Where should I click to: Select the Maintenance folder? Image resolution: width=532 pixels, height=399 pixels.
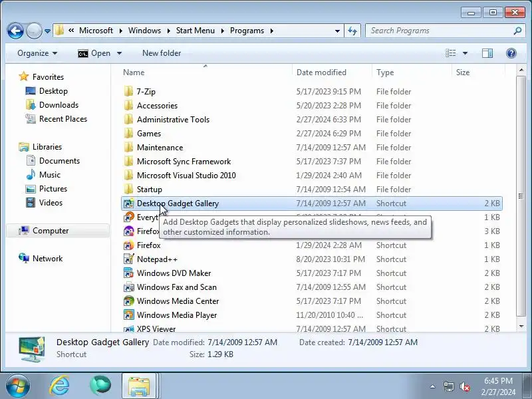point(160,147)
